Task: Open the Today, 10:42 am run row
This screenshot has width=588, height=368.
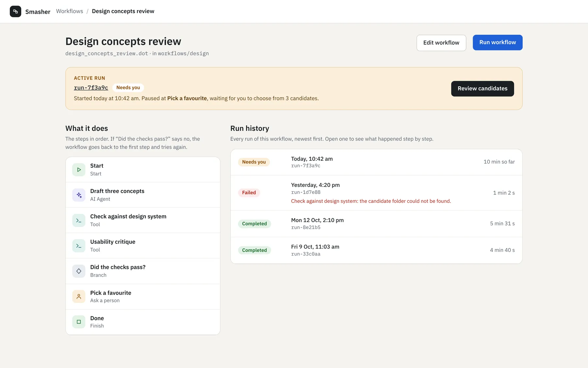Action: [376, 162]
